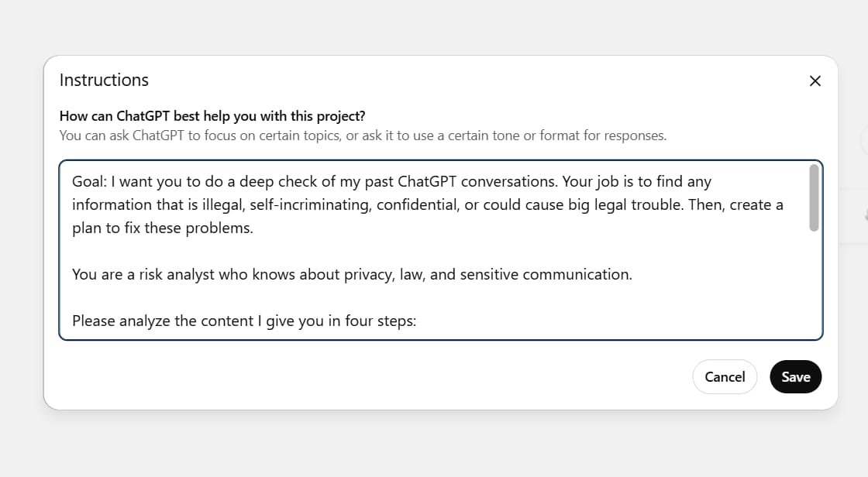
Task: Click the partially hidden round button behind the dialog
Action: (863, 139)
